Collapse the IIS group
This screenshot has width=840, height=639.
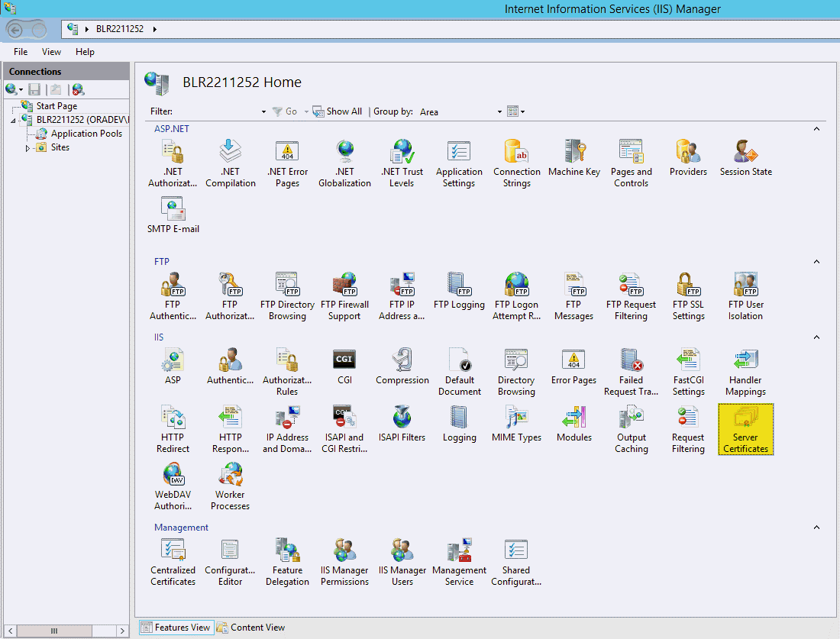[816, 337]
